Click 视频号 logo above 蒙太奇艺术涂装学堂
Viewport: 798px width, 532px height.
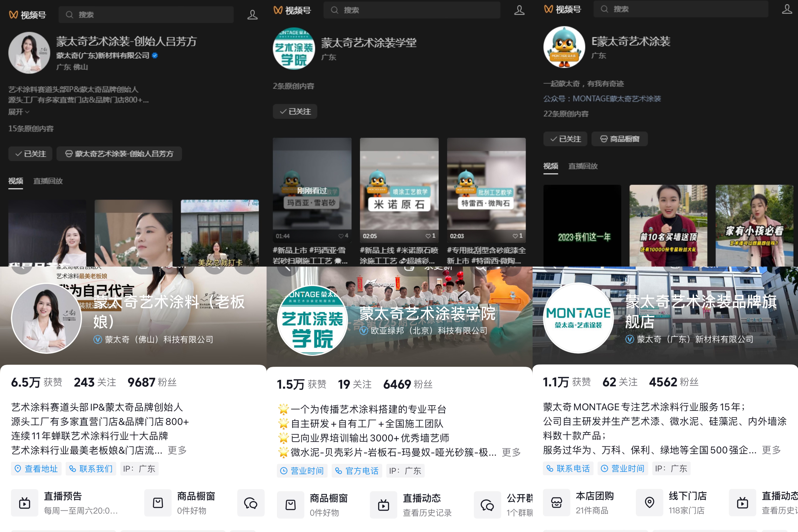(x=292, y=10)
